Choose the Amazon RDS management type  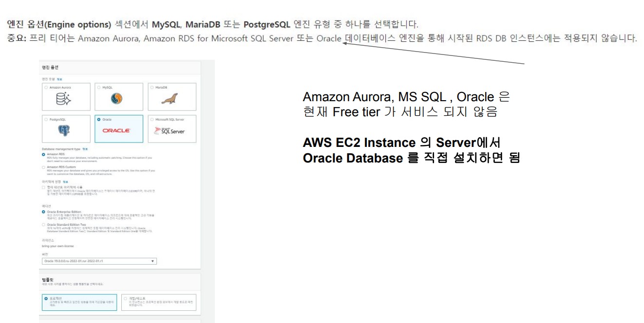[x=44, y=154]
